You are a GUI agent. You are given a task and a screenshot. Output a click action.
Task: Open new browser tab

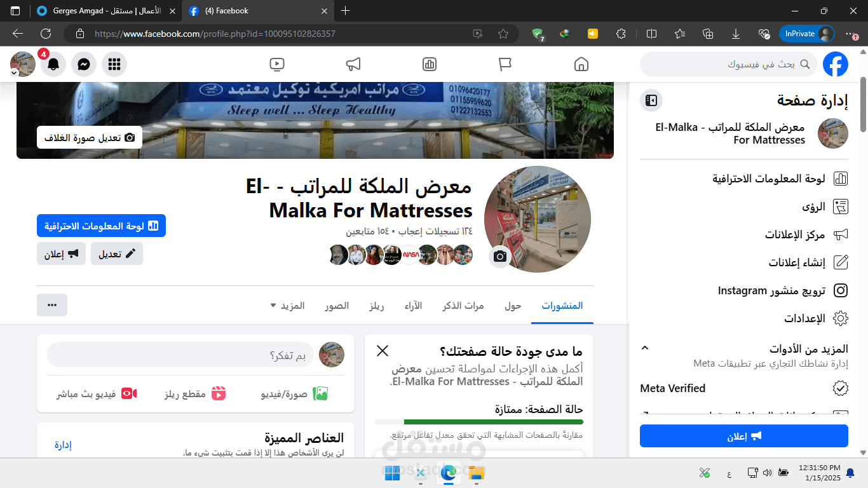(345, 11)
